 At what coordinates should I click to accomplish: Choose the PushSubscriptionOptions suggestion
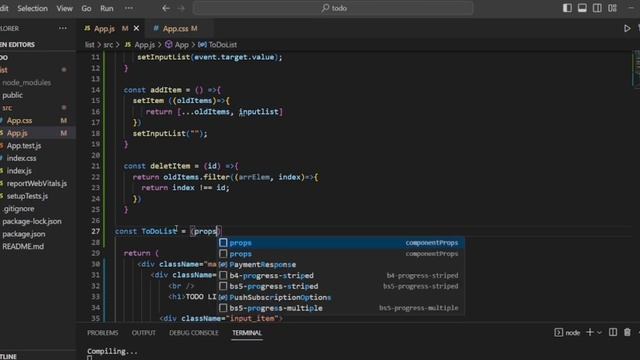tap(340, 297)
